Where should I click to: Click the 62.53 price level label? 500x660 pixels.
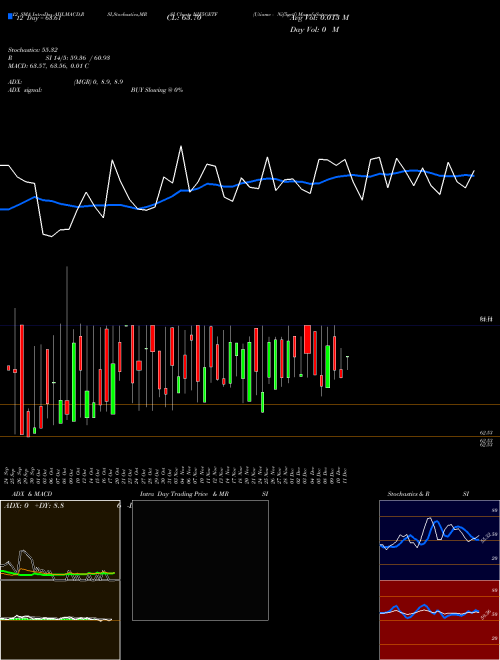(486, 433)
